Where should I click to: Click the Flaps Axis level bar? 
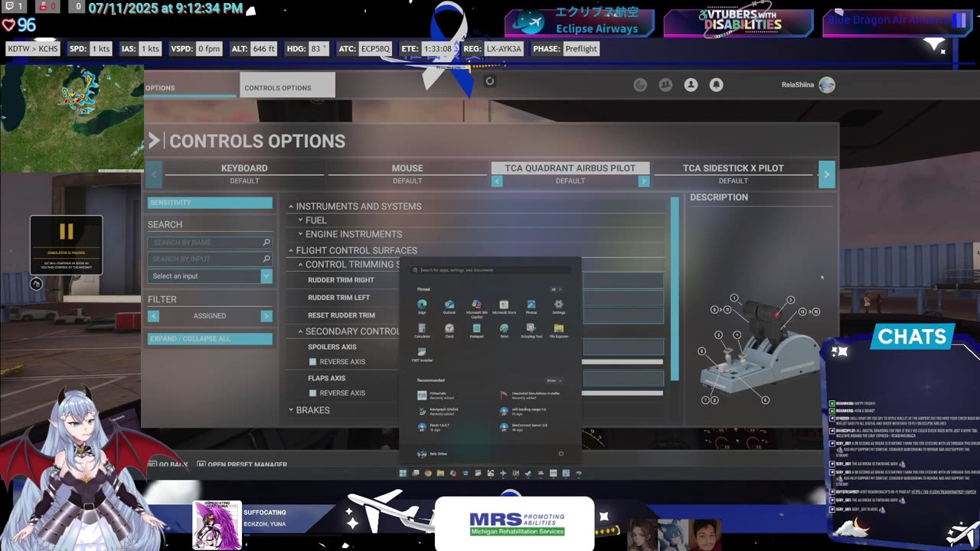(623, 393)
